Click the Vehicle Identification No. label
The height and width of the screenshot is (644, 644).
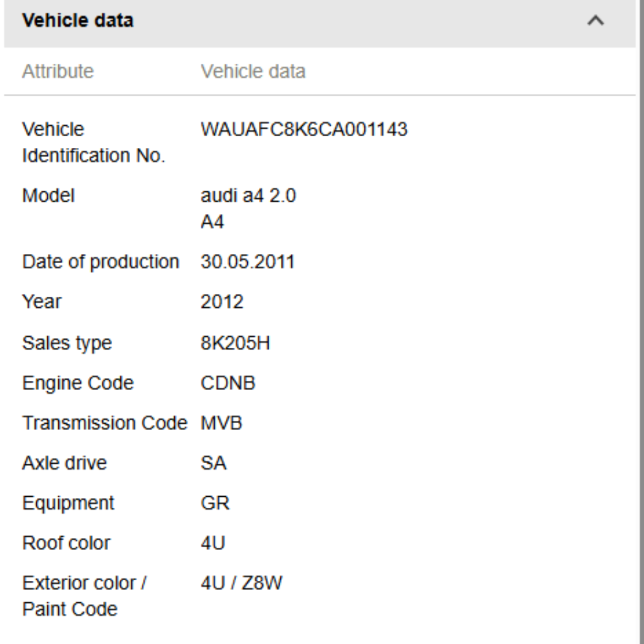(x=94, y=142)
